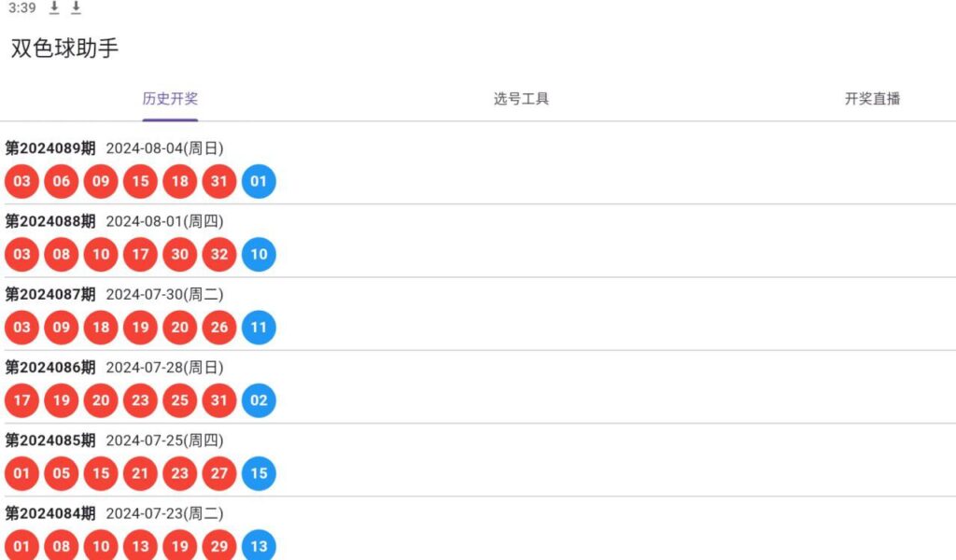Select the 历史开奖 tab
This screenshot has width=956, height=560.
170,98
